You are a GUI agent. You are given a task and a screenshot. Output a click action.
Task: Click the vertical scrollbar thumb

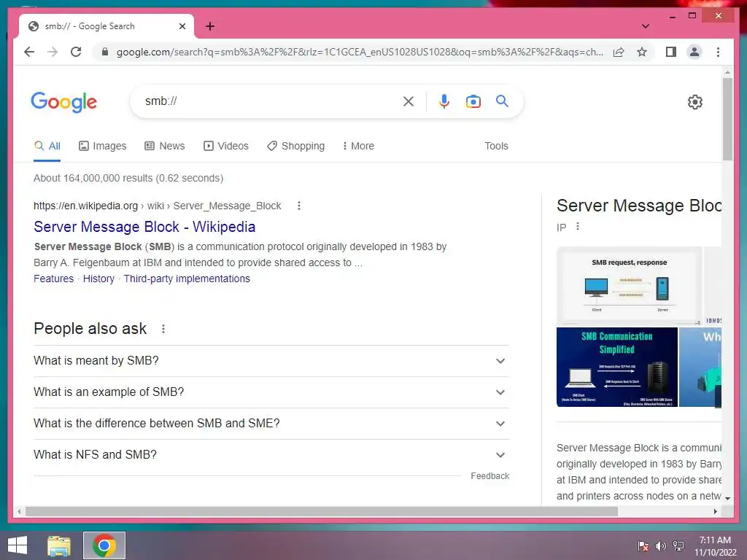[727, 119]
